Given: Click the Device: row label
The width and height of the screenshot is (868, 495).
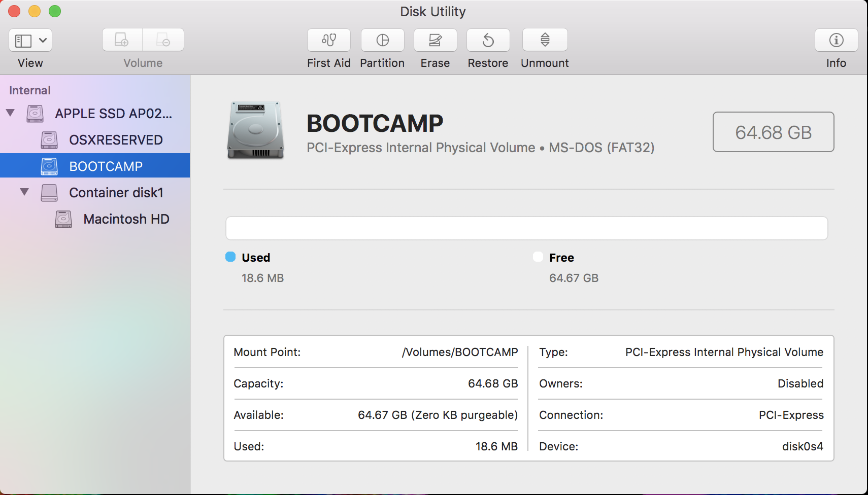Looking at the screenshot, I should click(x=559, y=446).
